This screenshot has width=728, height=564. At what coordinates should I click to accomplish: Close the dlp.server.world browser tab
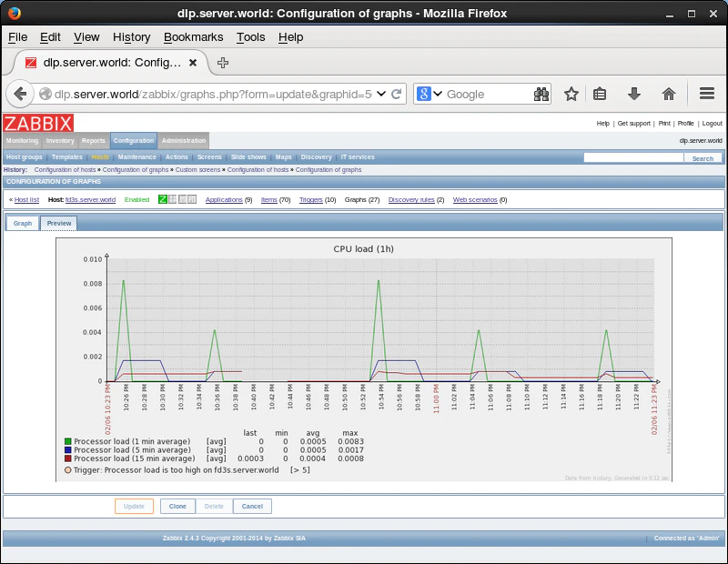click(193, 63)
